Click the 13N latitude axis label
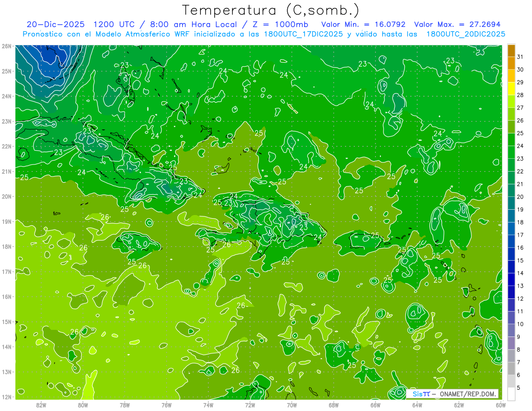The image size is (532, 411). click(6, 372)
